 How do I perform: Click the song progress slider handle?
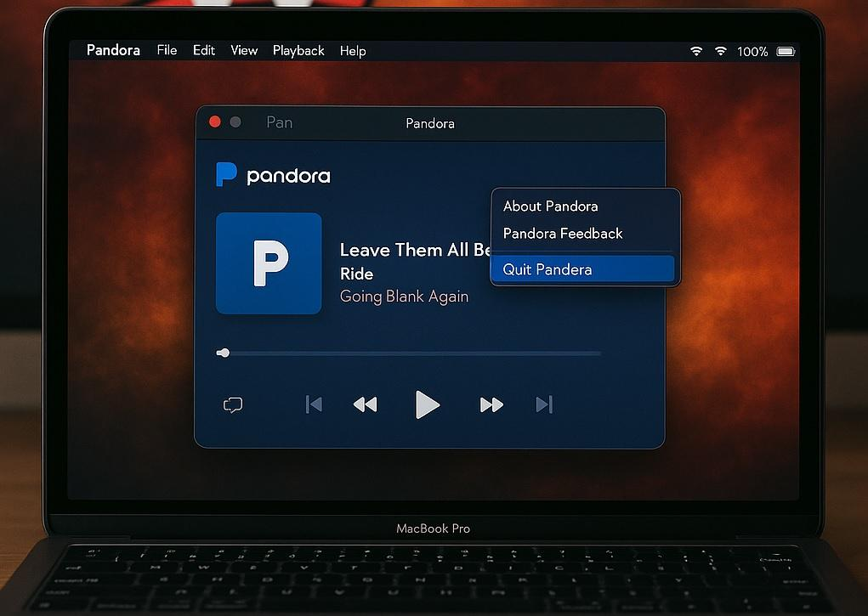pos(223,353)
